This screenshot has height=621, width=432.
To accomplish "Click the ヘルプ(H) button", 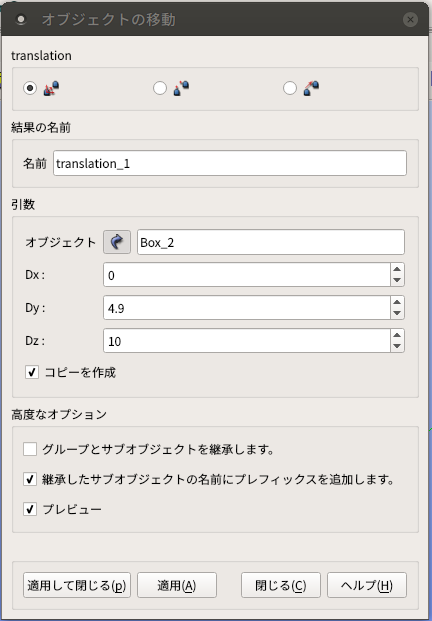I will pos(367,585).
